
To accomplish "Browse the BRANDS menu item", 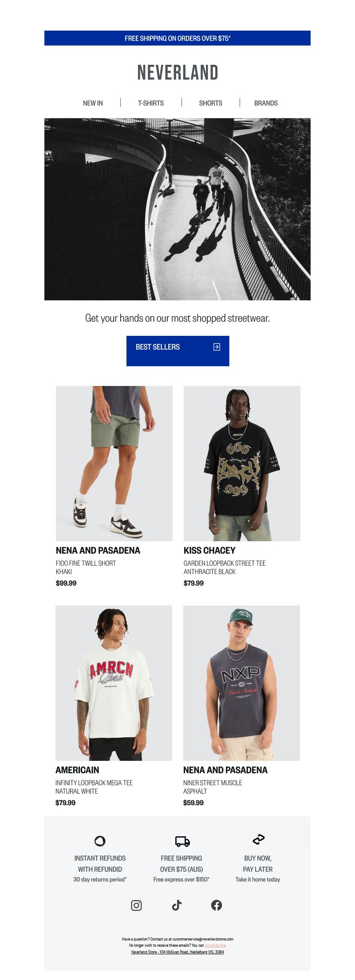I will (x=266, y=103).
